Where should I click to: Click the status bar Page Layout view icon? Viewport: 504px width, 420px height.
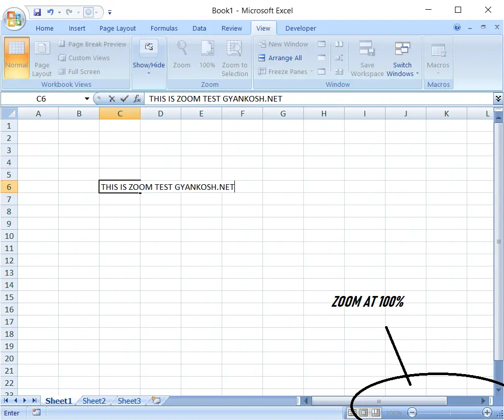(364, 412)
